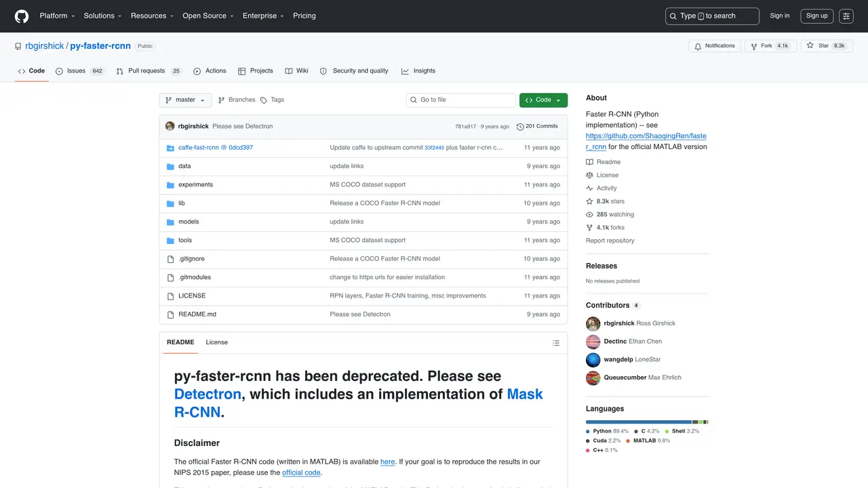Switch to the Issues tab
Image resolution: width=868 pixels, height=488 pixels.
pyautogui.click(x=80, y=71)
